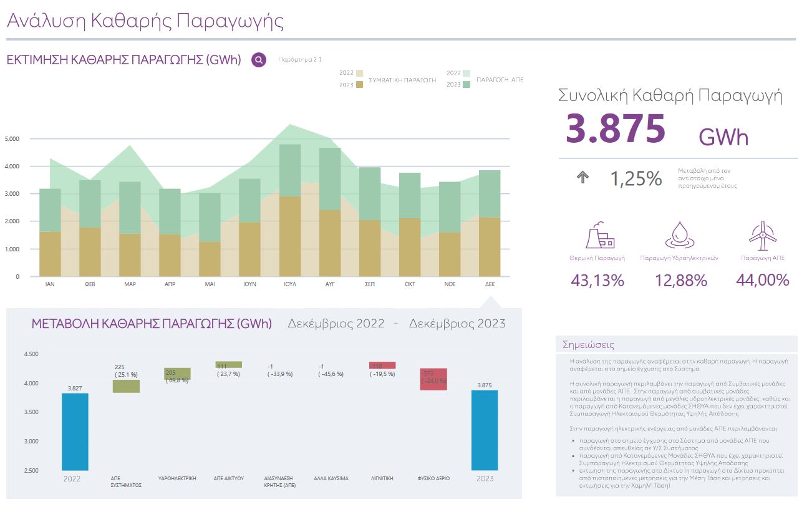Click the 2022 ΠΑΡΑΓΩΓΗ ΑΠΕ legend swatch
This screenshot has width=812, height=507.
(466, 73)
